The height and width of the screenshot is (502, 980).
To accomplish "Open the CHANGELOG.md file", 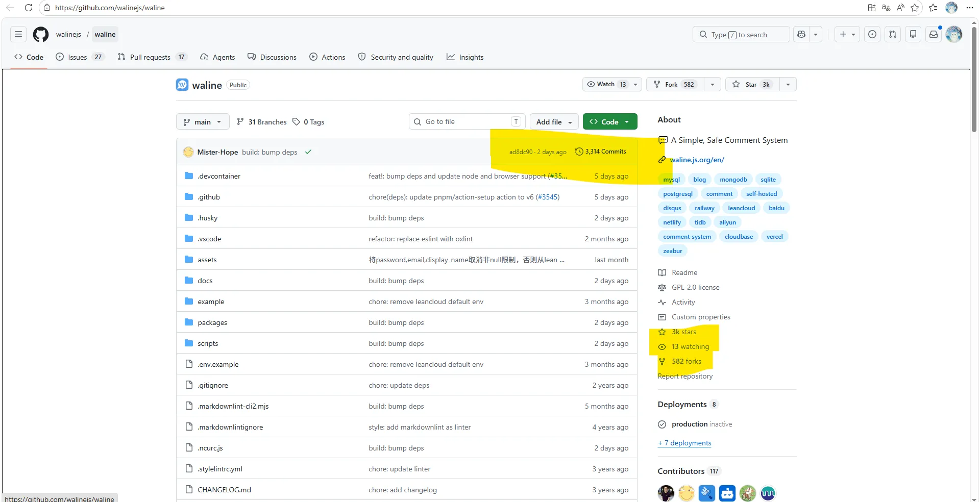I will tap(225, 490).
